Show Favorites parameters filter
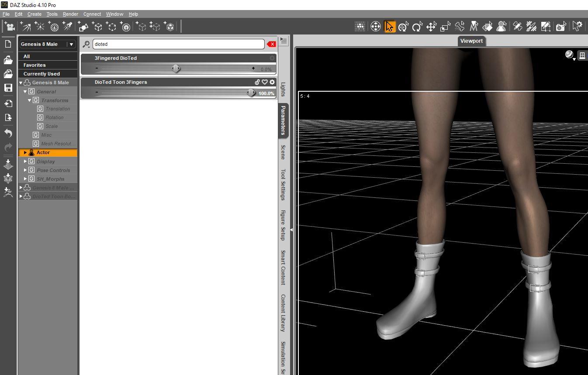The height and width of the screenshot is (375, 588). tap(48, 65)
